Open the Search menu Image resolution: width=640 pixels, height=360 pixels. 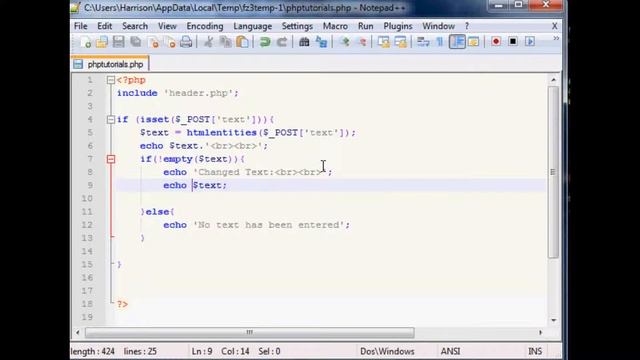[x=135, y=26]
